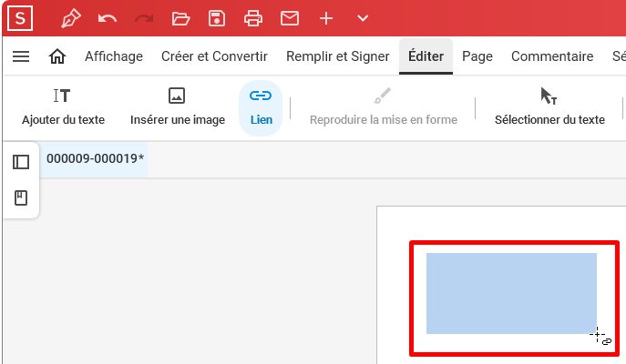Redo the last undone action
This screenshot has width=626, height=364.
[x=144, y=18]
